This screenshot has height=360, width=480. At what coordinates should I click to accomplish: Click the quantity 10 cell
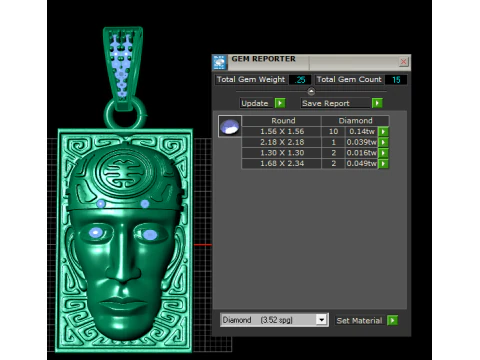click(x=333, y=131)
